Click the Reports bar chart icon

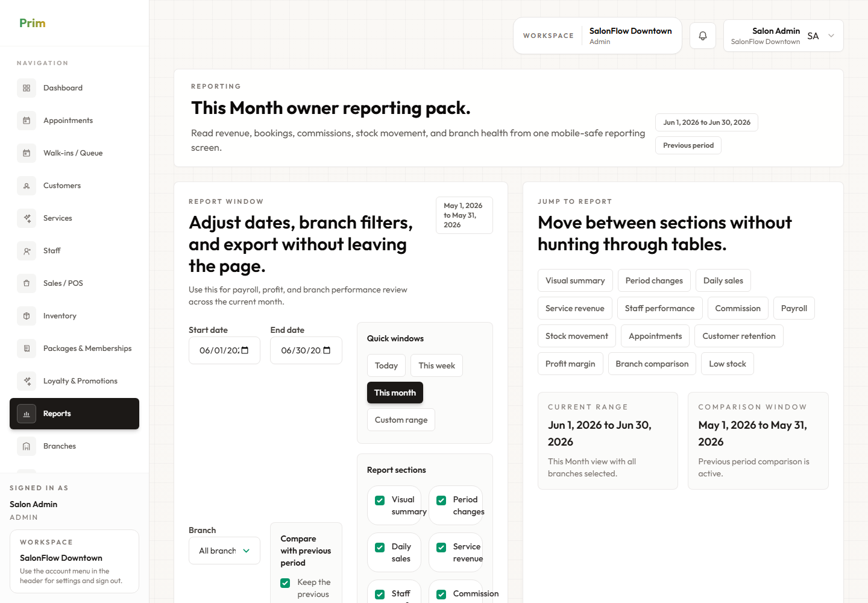[x=27, y=414]
